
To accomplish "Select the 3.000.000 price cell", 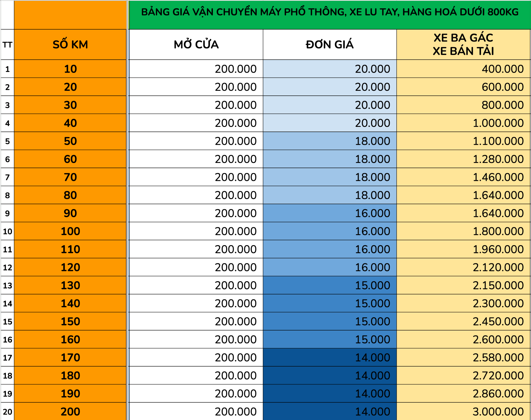I will coord(463,411).
